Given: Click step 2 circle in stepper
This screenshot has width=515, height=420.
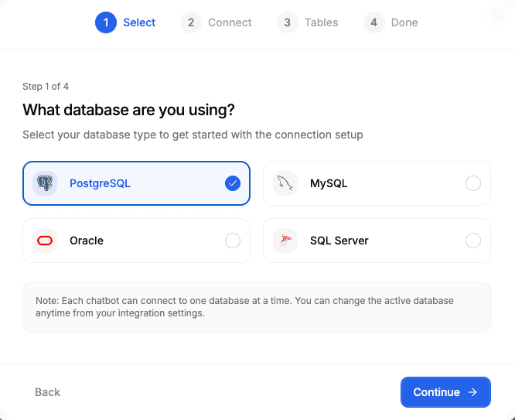Looking at the screenshot, I should point(191,22).
